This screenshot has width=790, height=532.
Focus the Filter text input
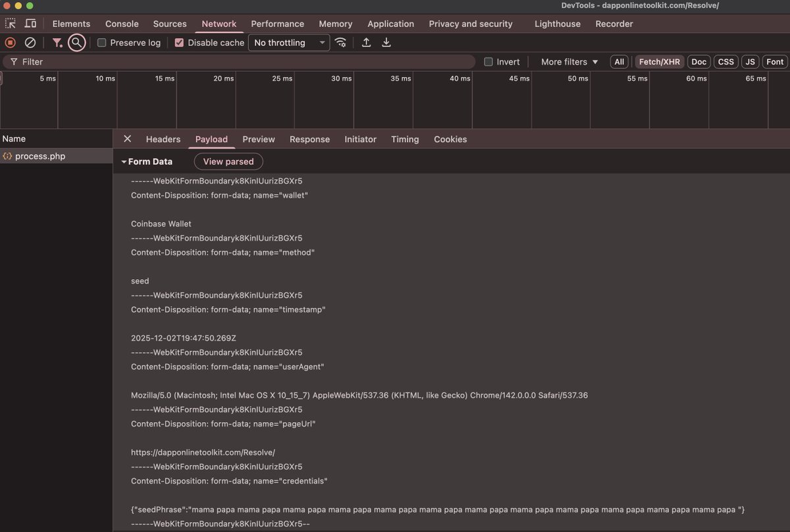click(240, 62)
